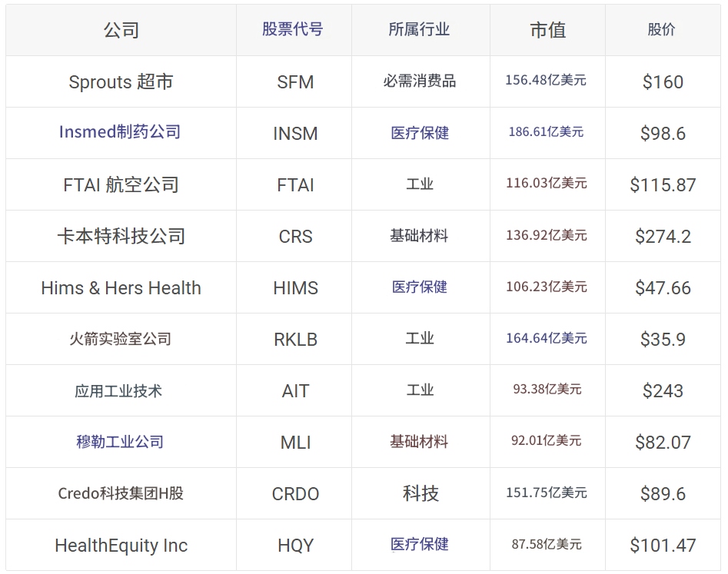Select the CRS ticker for 卡本特科技公司
Screen dimensions: 728x574
(294, 235)
